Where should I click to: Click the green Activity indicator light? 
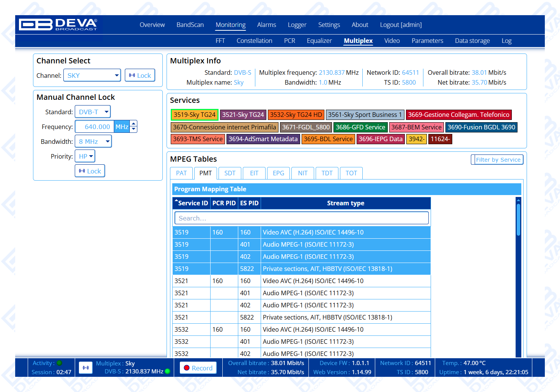59,363
